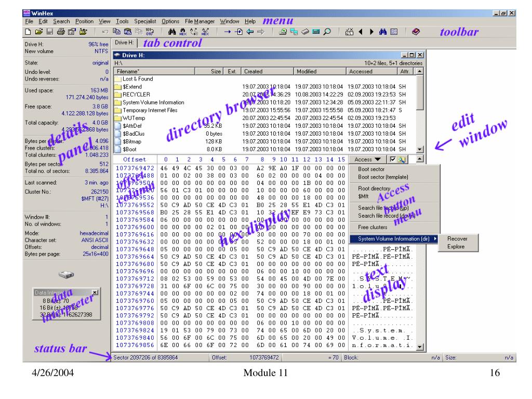532x399 pixels.
Task: Click the Go To Sector icon
Action: (x=239, y=32)
